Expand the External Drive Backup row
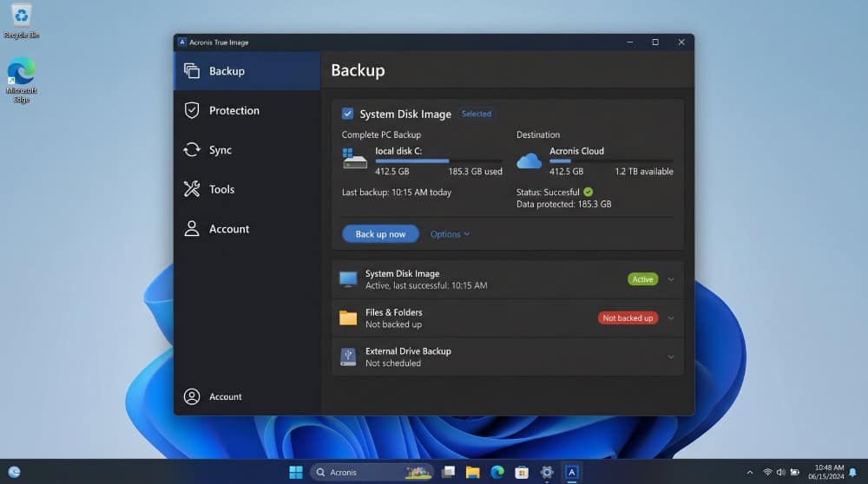Image resolution: width=868 pixels, height=484 pixels. tap(671, 356)
